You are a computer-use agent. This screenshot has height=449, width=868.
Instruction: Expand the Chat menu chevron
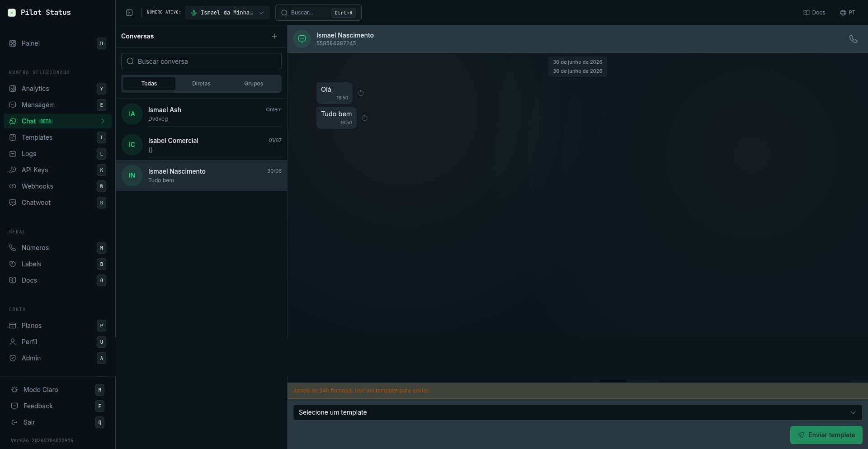pos(103,121)
